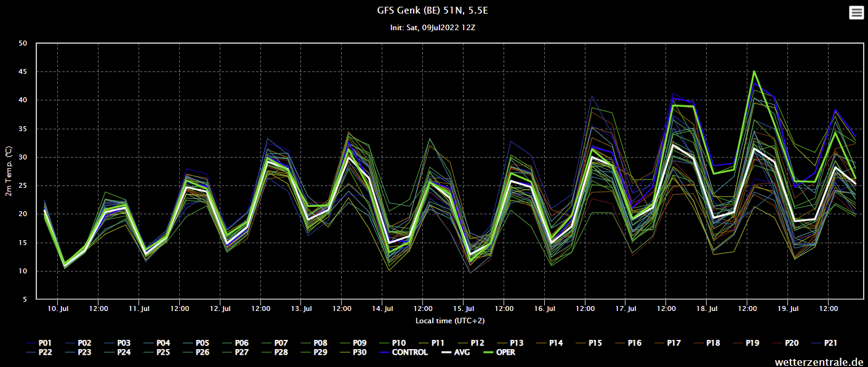This screenshot has height=367, width=868.
Task: Hide the P13 ensemble member line
Action: [510, 342]
